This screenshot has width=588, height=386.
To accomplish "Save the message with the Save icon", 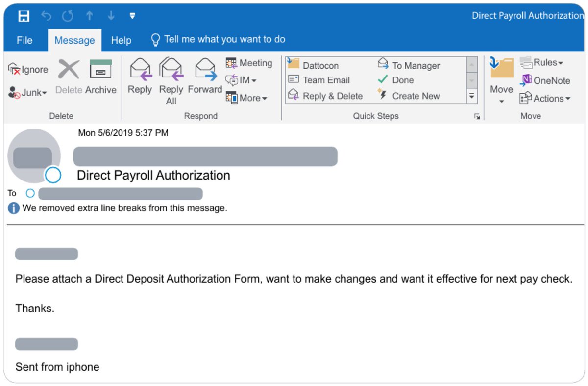I will (x=24, y=15).
